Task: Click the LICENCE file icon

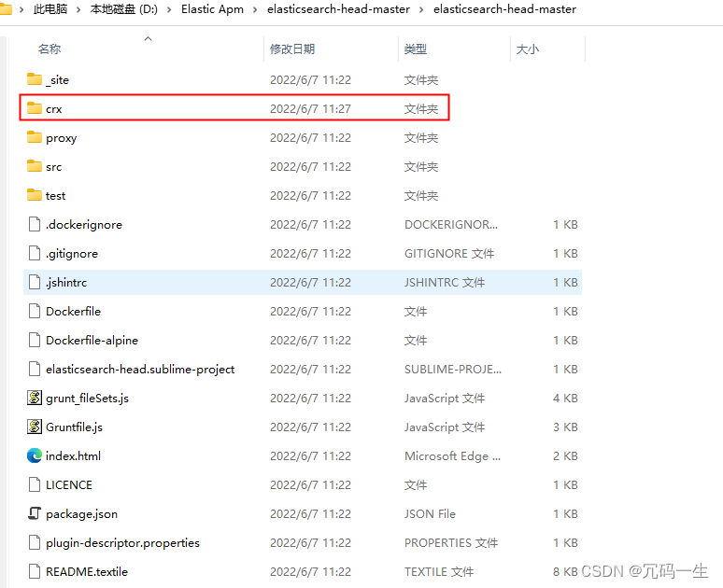Action: tap(35, 484)
